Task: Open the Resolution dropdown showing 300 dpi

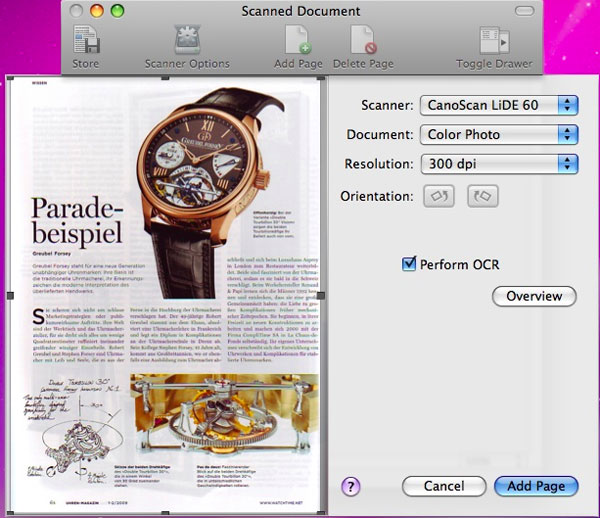Action: tap(499, 164)
